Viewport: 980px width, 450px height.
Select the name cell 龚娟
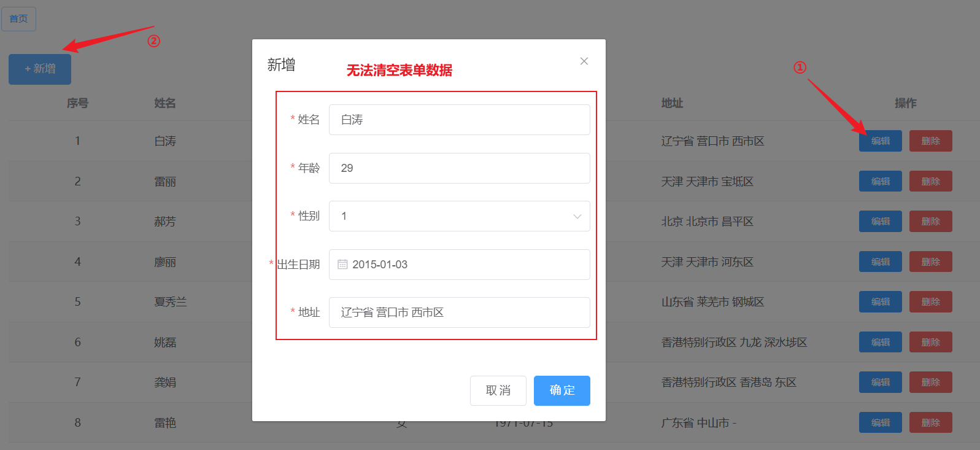tap(165, 382)
